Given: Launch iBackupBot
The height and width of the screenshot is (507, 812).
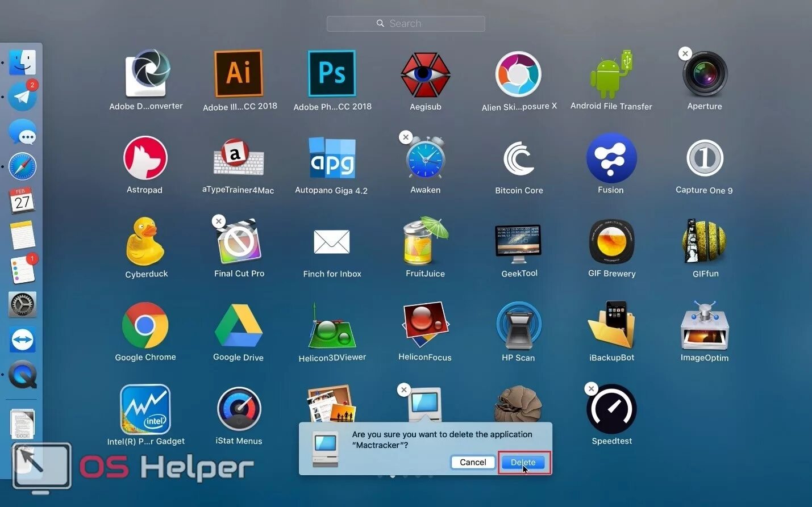Looking at the screenshot, I should pos(611,325).
